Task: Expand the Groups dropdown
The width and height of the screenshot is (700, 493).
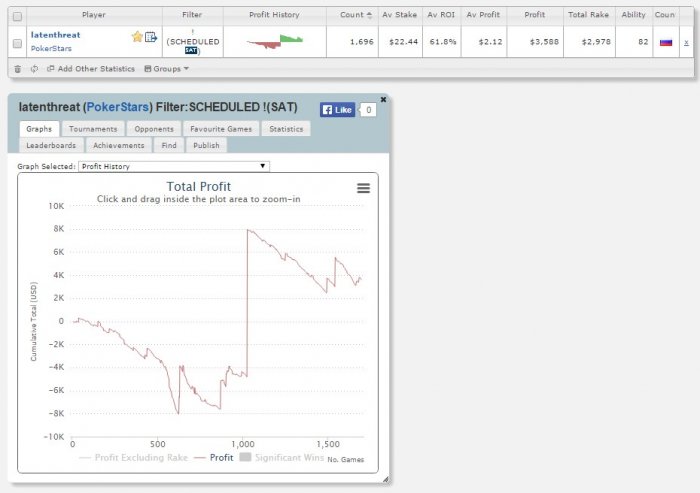Action: coord(167,69)
